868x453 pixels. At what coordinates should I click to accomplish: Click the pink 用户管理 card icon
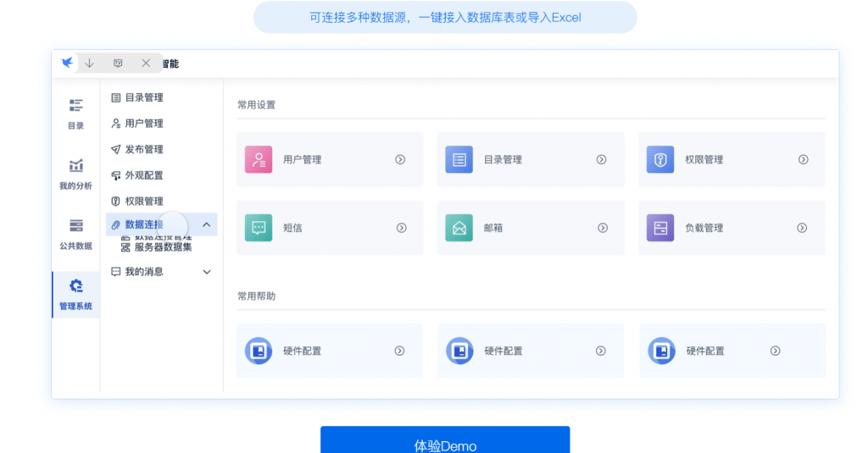pyautogui.click(x=259, y=159)
